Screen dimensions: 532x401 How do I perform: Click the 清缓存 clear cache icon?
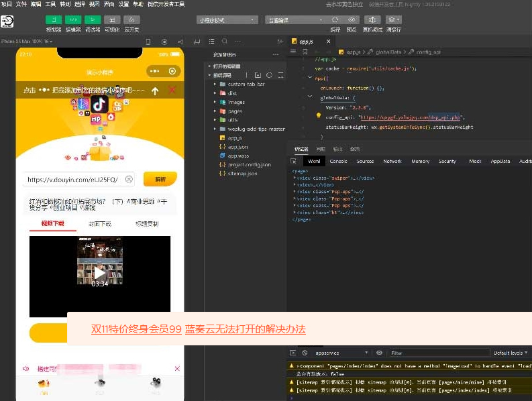click(x=393, y=19)
